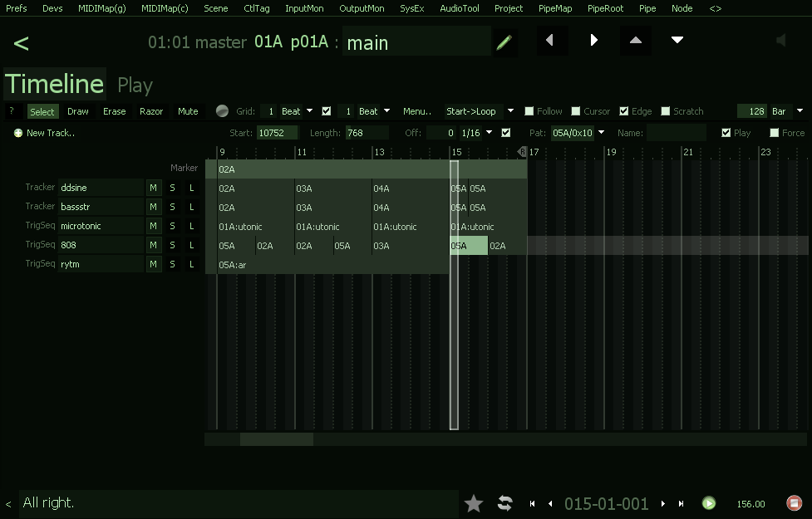Click the horizontal timeline scrollbar thumb
Screen dimensions: 812x519
point(276,439)
